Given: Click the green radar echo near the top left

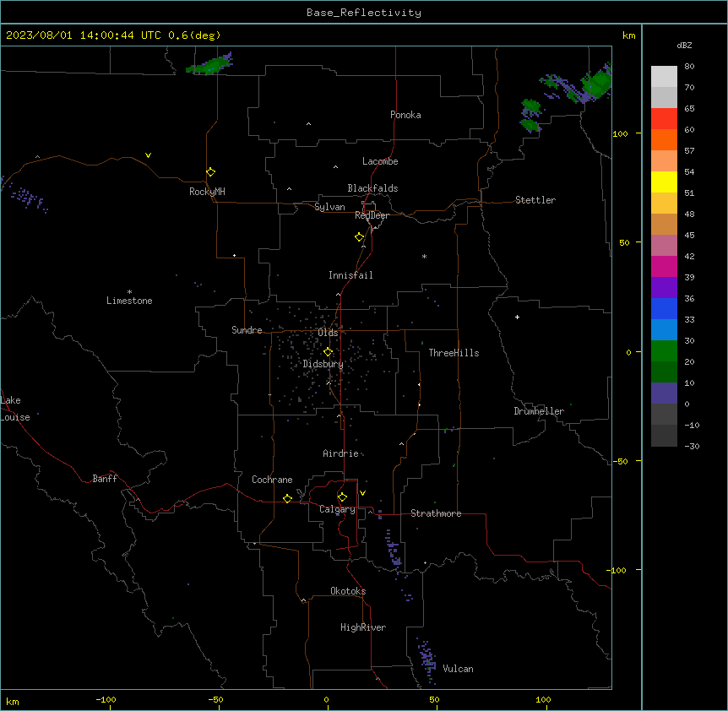Looking at the screenshot, I should 209,64.
